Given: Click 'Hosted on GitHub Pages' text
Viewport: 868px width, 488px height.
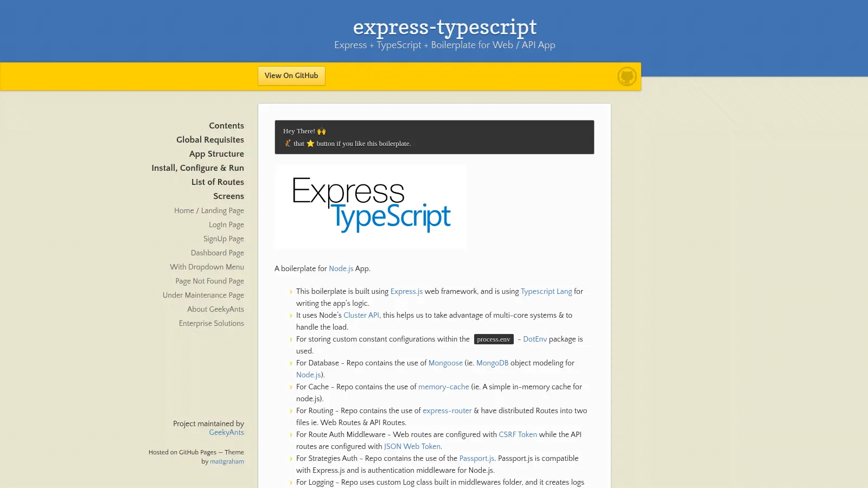Looking at the screenshot, I should 182,453.
